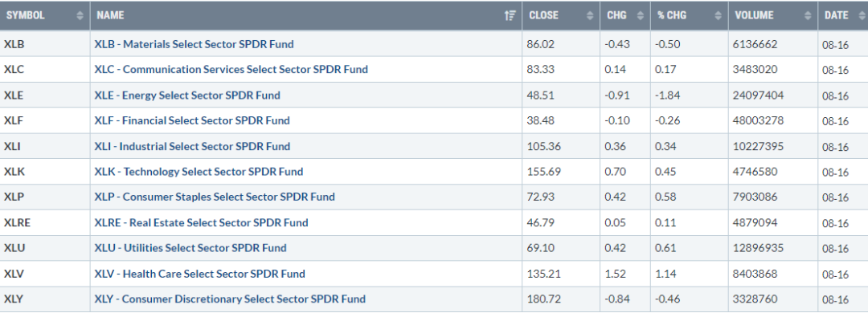This screenshot has width=868, height=313.
Task: Open XLV Health Care Select Sector link
Action: click(x=200, y=273)
